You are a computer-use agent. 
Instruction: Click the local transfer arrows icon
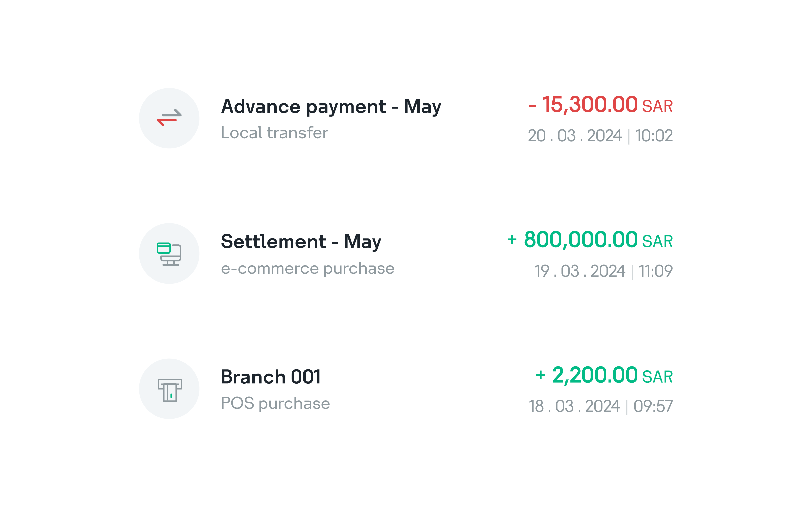[169, 118]
